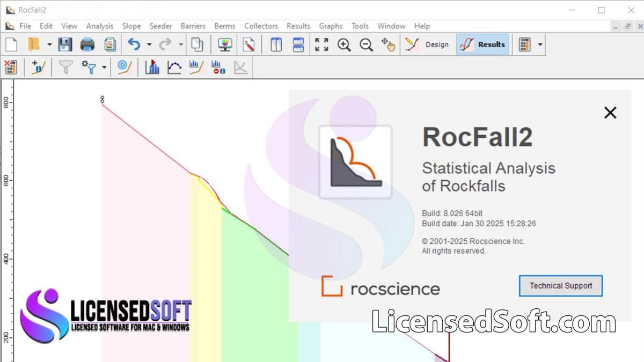The image size is (644, 362).
Task: Add info on slope location icon
Action: [x=38, y=67]
